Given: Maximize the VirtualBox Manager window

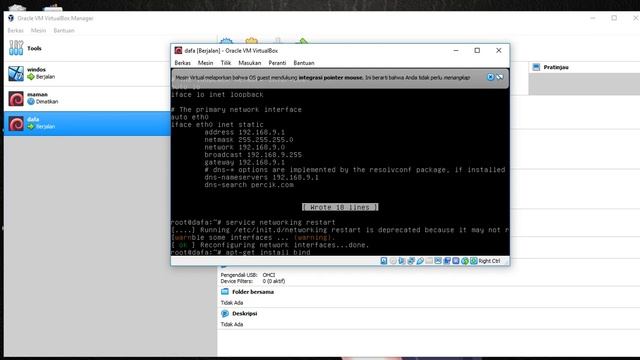Looking at the screenshot, I should click(614, 18).
